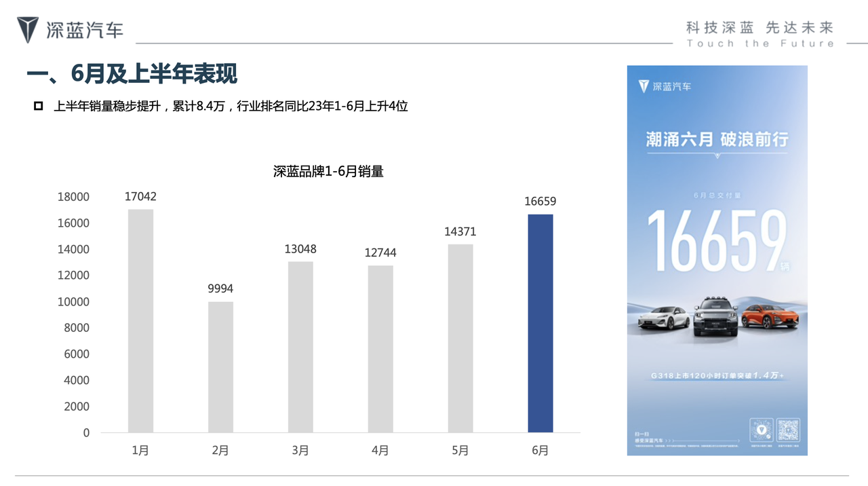Click the y-axis value 0
The image size is (868, 486).
pos(86,433)
